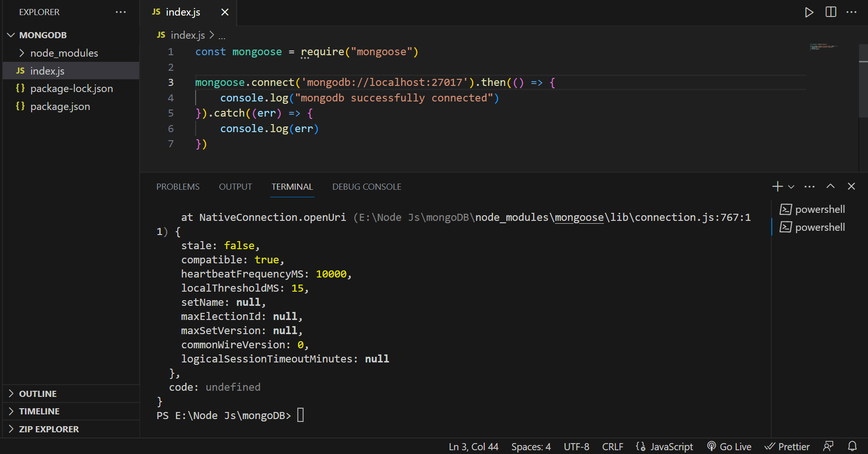Create a new terminal with the plus icon
Image resolution: width=868 pixels, height=454 pixels.
[777, 186]
